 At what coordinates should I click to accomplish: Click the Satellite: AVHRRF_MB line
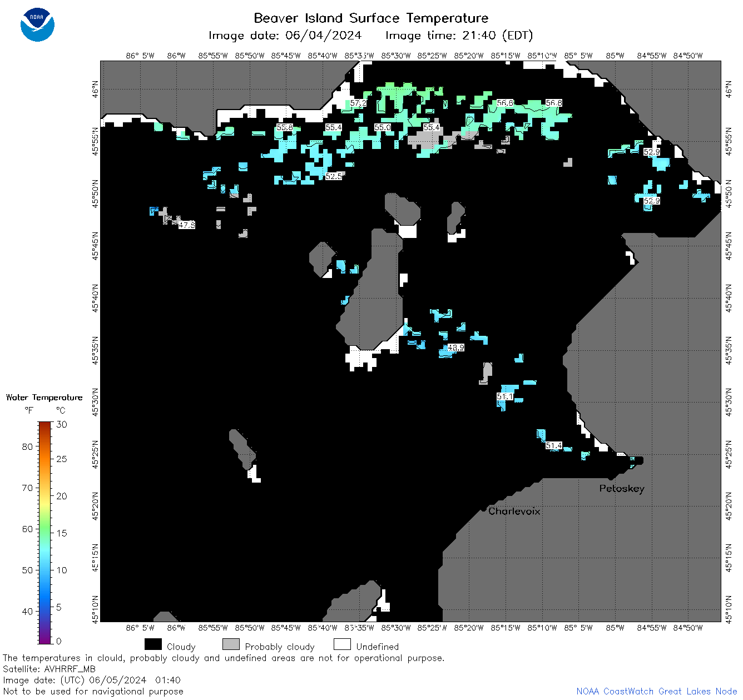[49, 669]
